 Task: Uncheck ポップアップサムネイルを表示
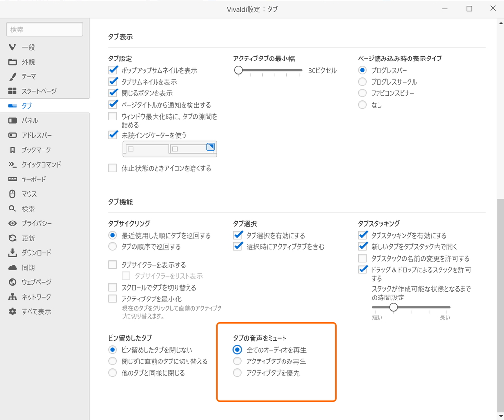tap(113, 70)
